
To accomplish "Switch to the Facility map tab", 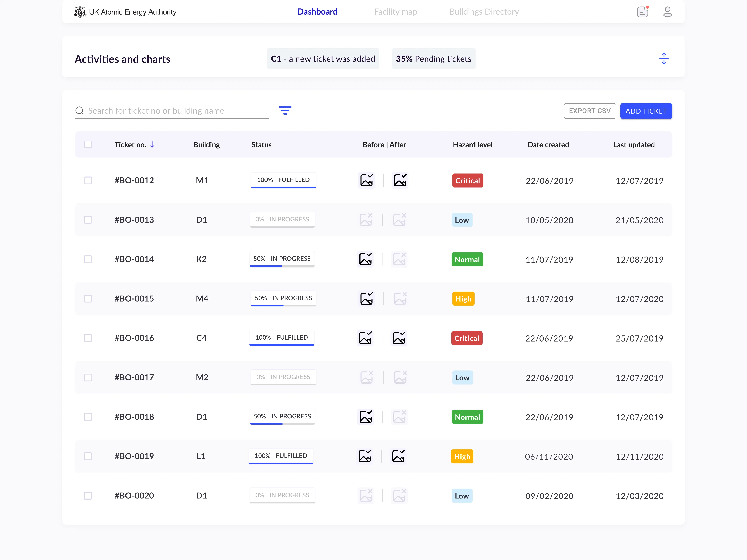I will point(395,11).
